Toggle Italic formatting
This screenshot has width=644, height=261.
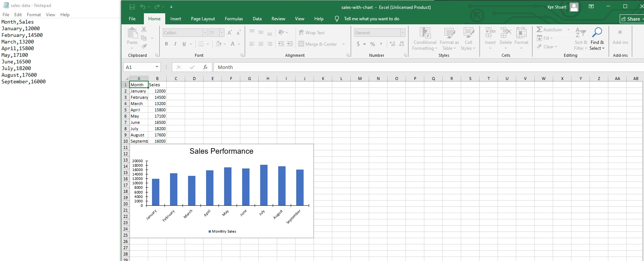175,44
